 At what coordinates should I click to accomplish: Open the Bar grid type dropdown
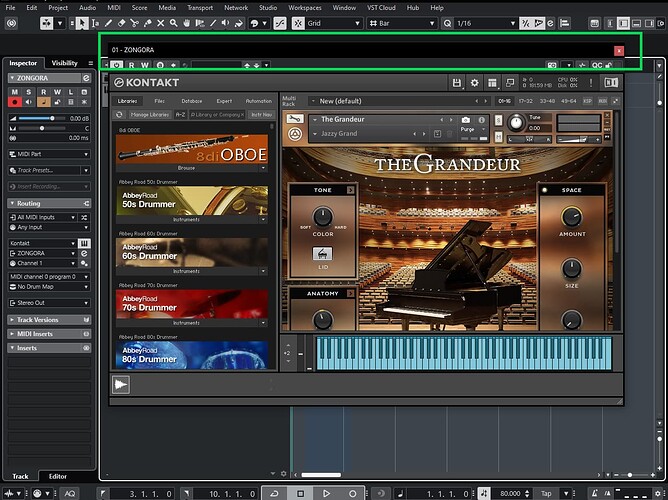tap(402, 23)
